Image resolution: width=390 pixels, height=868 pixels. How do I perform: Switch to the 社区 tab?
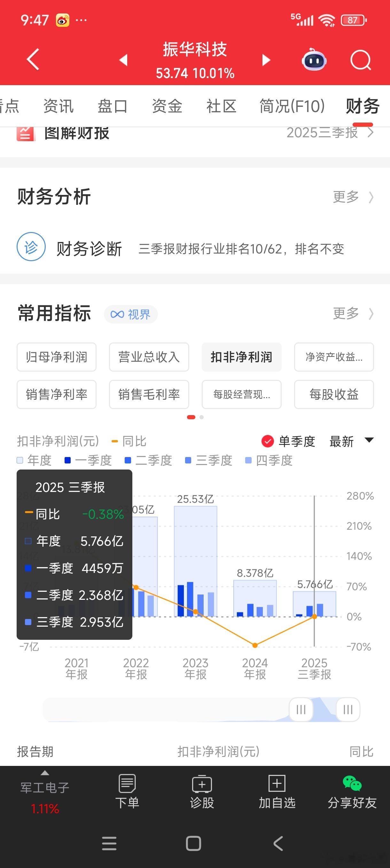coord(222,106)
